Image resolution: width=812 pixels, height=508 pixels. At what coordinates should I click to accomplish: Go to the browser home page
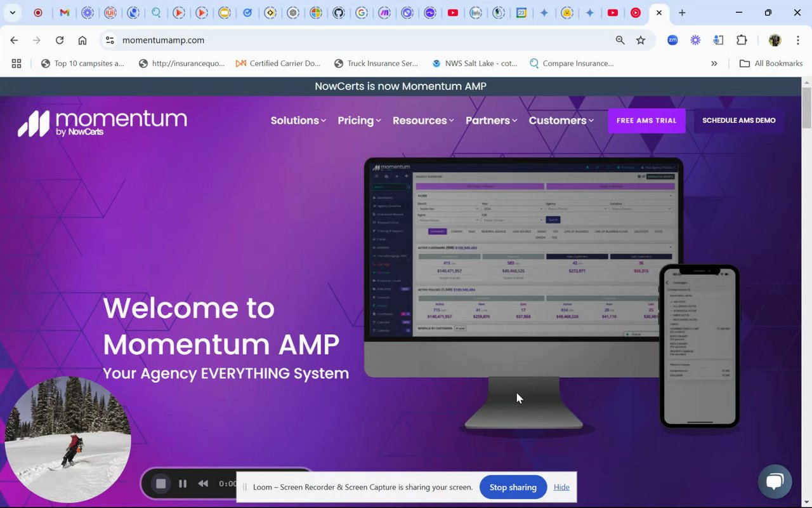pos(82,40)
